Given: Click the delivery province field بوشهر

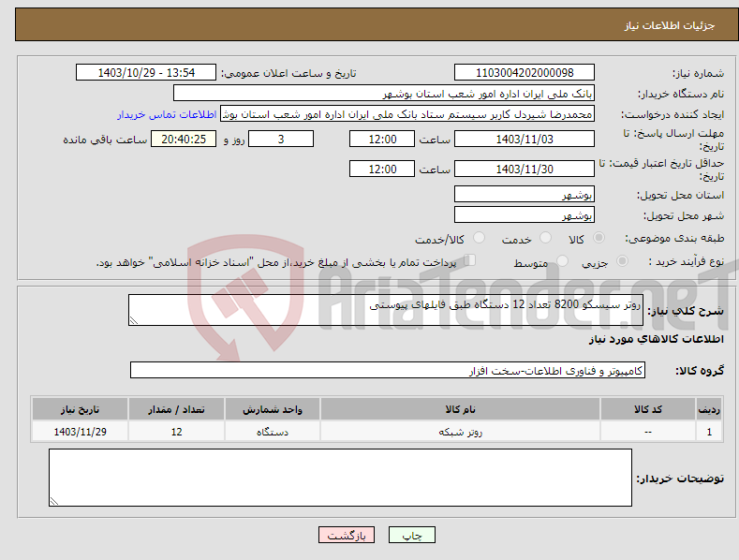Looking at the screenshot, I should 525,194.
